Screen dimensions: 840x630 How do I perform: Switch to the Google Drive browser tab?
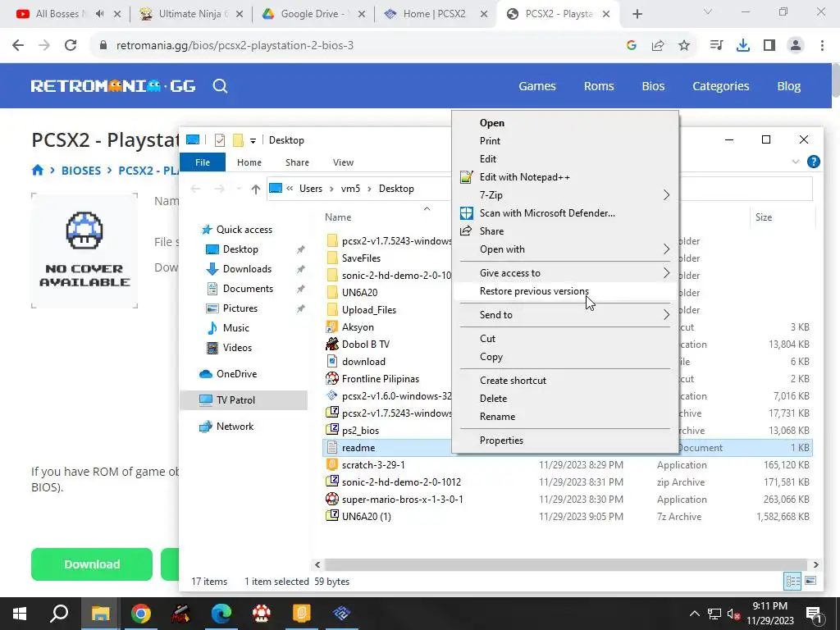[x=313, y=14]
